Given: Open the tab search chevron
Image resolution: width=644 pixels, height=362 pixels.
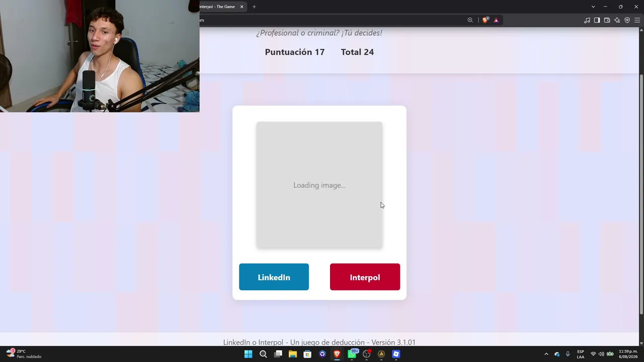Looking at the screenshot, I should point(593,7).
